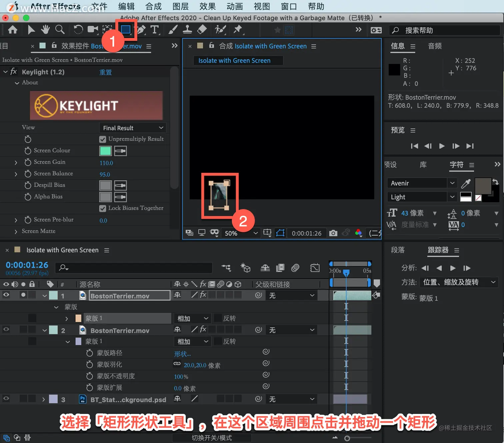Toggle 反转 checkbox for layer 1 mask
This screenshot has width=504, height=443.
click(x=218, y=318)
